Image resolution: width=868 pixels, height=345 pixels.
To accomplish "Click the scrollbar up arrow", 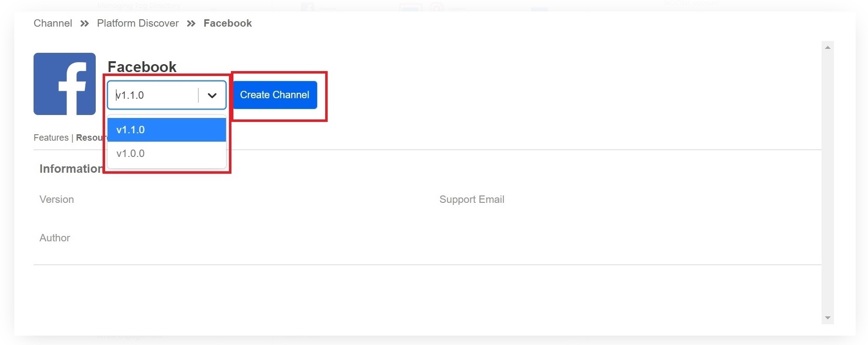I will click(x=828, y=47).
